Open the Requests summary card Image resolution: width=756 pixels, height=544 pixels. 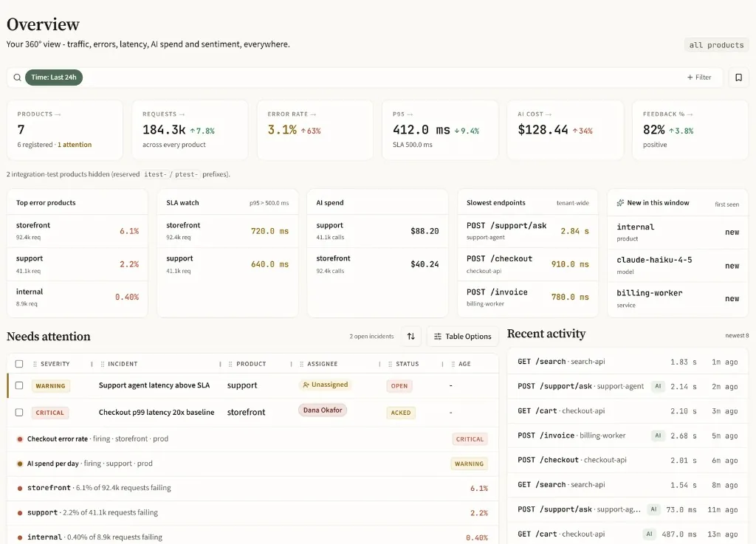click(x=190, y=130)
